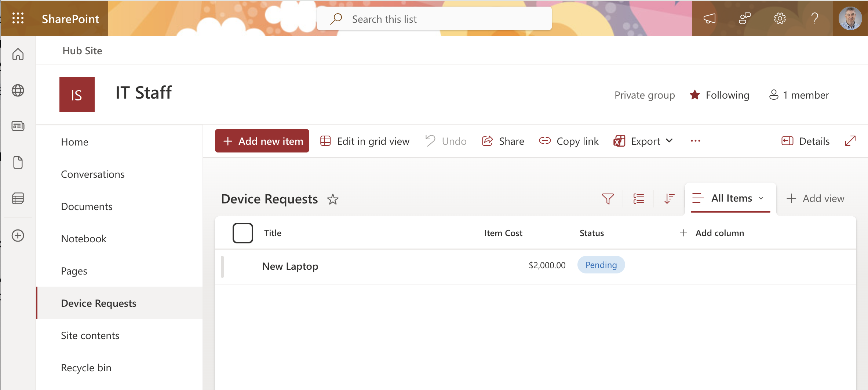Focus the Search this list box
Image resolution: width=868 pixels, height=390 pixels.
coord(434,19)
